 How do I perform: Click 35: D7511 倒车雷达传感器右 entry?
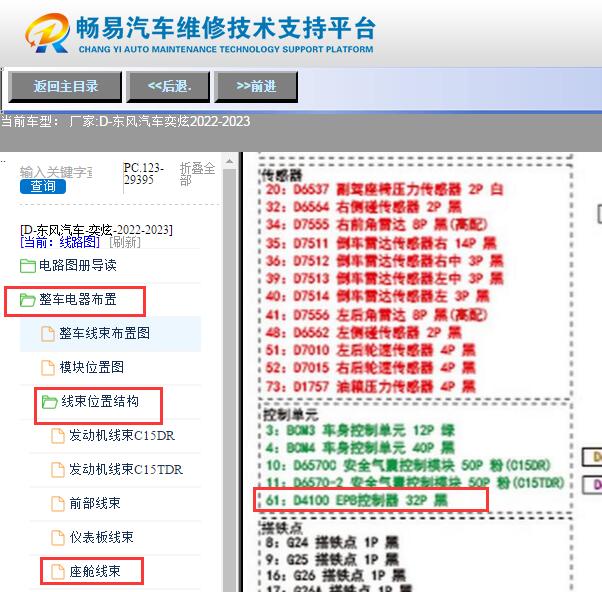[381, 243]
